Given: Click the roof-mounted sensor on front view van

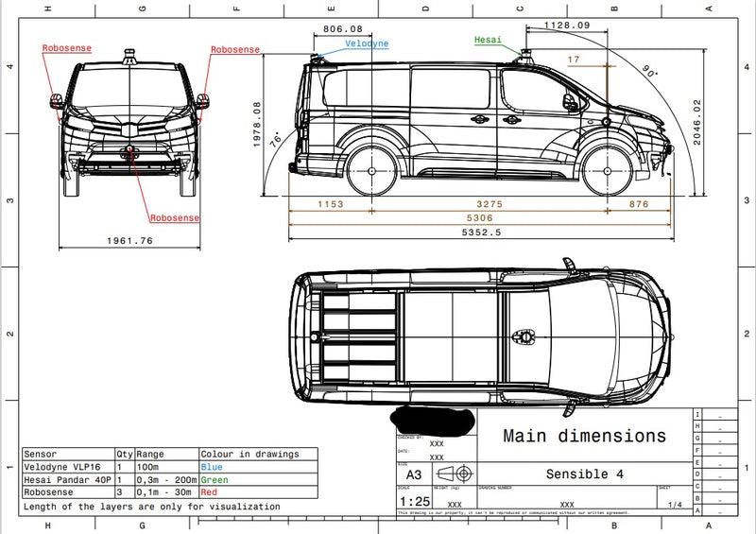Looking at the screenshot, I should pyautogui.click(x=130, y=55).
